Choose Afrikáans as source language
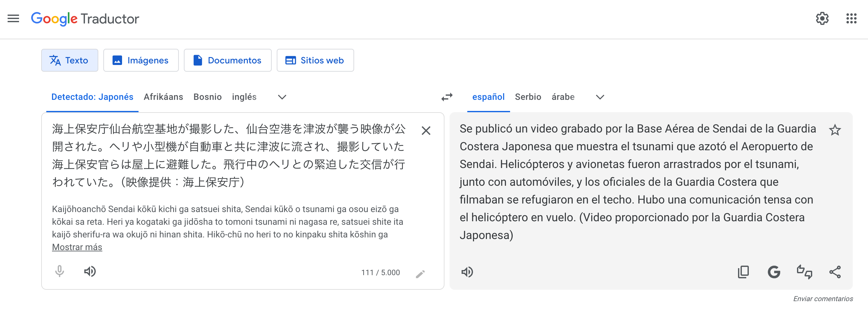Screen dimensions: 868x336 pos(164,97)
